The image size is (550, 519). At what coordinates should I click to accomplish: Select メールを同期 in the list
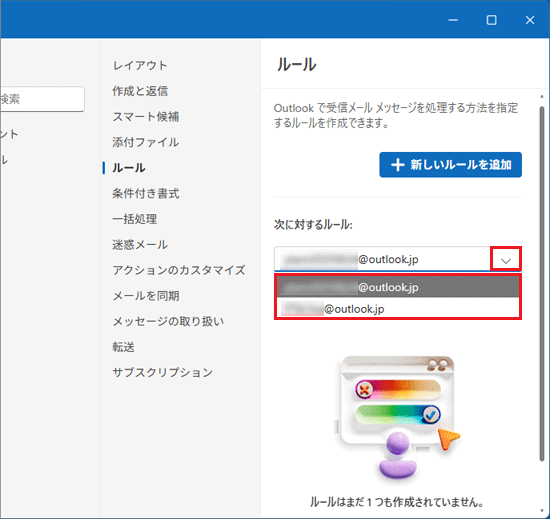click(146, 296)
